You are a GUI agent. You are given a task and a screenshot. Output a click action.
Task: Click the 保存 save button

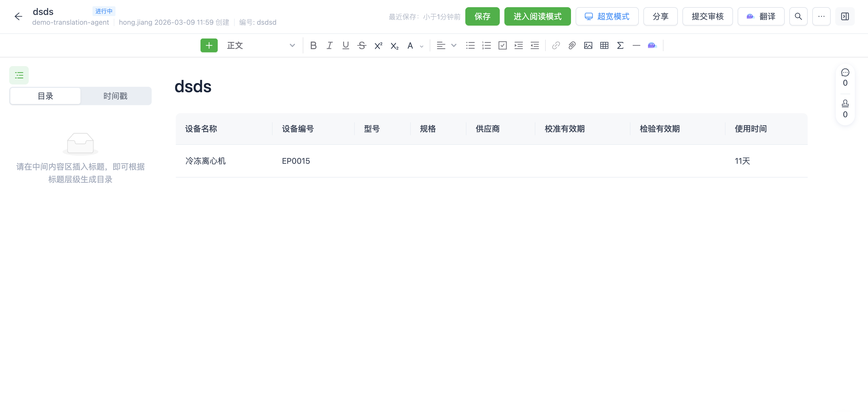point(482,16)
